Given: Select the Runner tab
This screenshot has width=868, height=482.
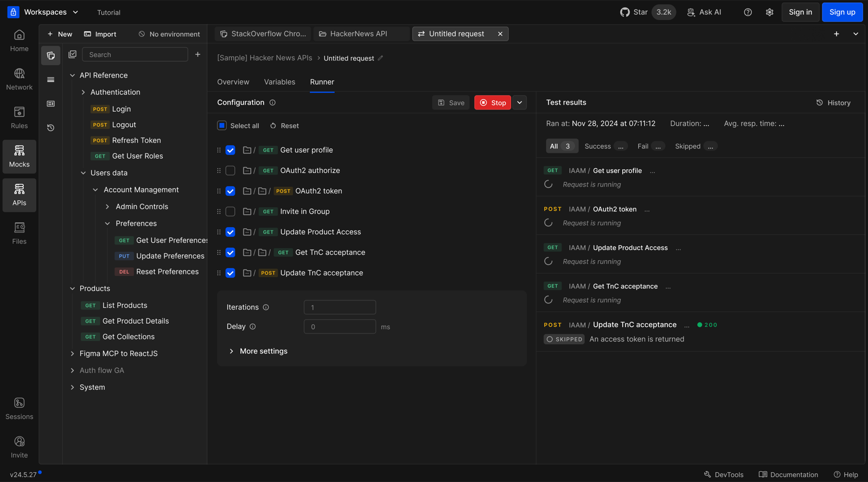Looking at the screenshot, I should [322, 82].
